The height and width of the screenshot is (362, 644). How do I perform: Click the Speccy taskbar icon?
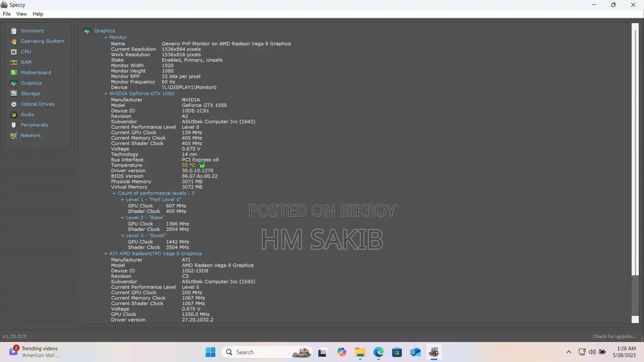point(434,352)
